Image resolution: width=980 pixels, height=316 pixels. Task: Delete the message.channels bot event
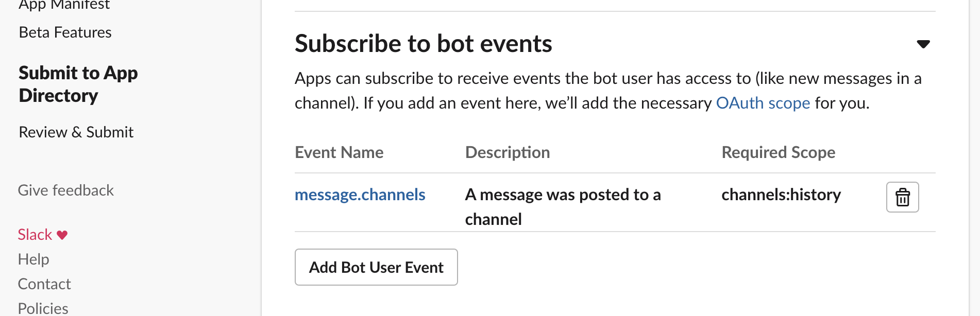(x=902, y=197)
